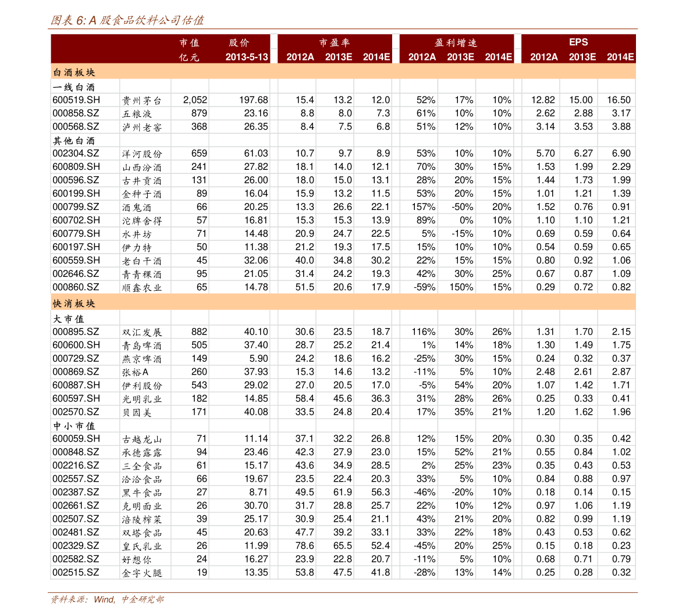Select stock code 600600.SH
Image resolution: width=693 pixels, height=616 pixels.
click(x=76, y=345)
